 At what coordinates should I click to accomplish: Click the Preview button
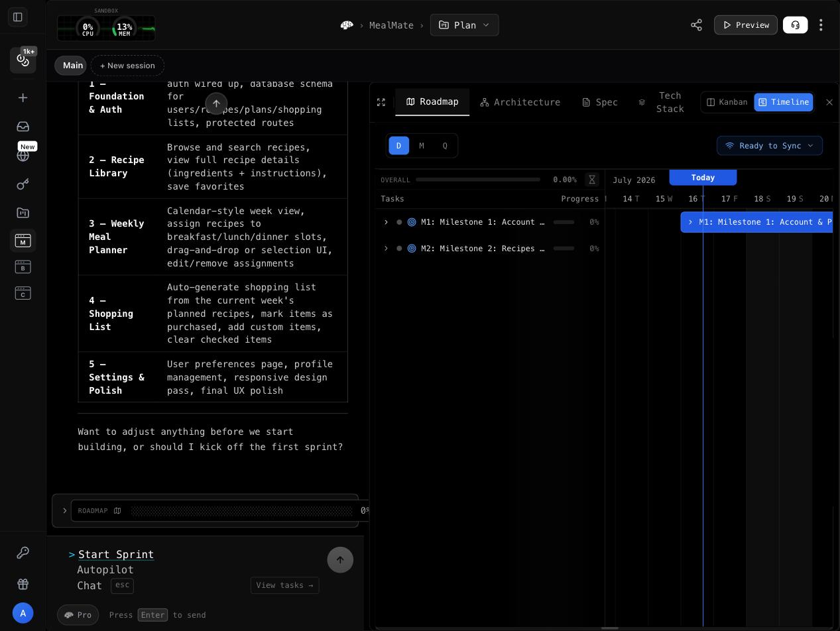[x=746, y=25]
